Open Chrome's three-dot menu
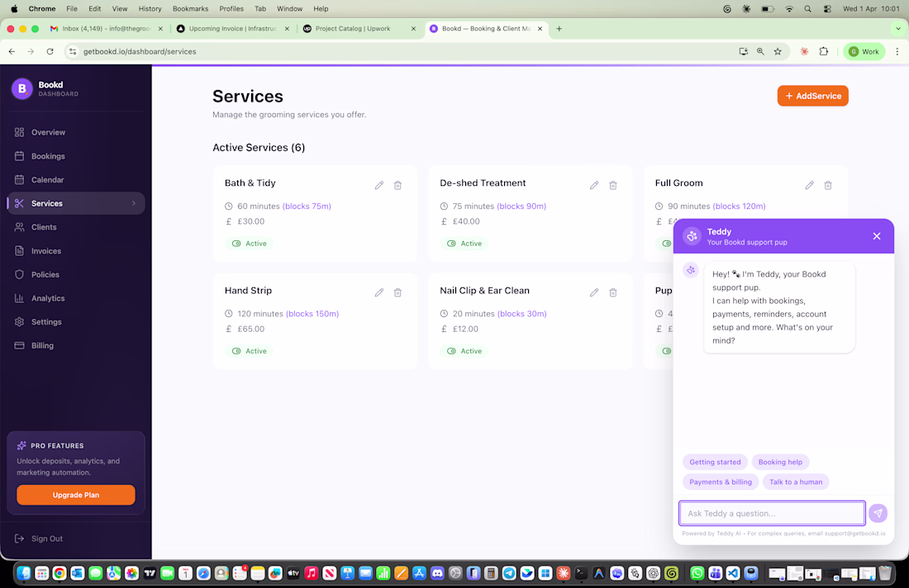Viewport: 909px width, 588px height. (x=897, y=51)
